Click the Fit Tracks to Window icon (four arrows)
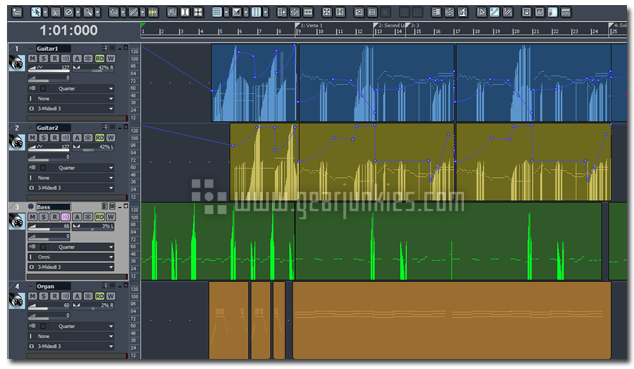The height and width of the screenshot is (369, 634). 198,12
